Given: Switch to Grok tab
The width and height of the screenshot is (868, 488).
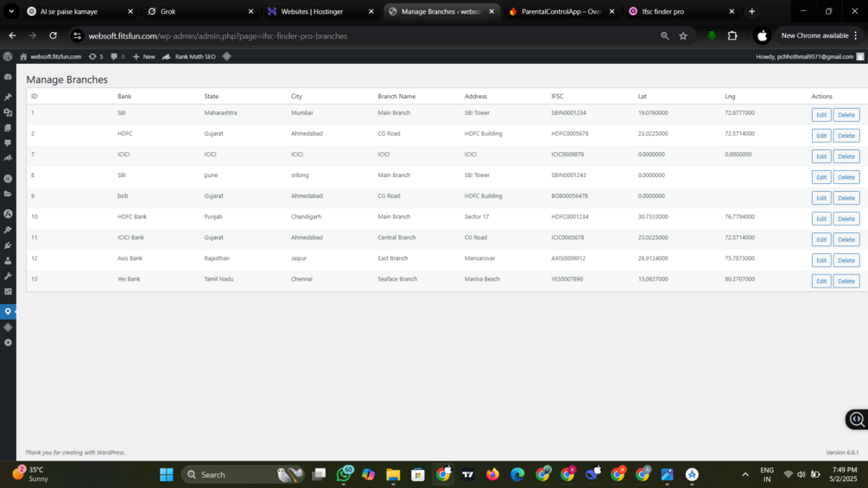Looking at the screenshot, I should (x=201, y=11).
